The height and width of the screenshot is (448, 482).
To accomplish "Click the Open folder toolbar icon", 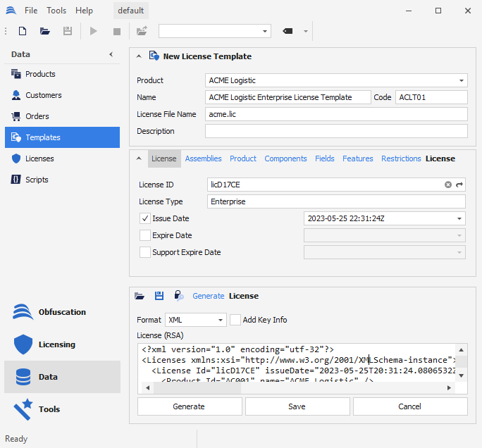I will 45,31.
